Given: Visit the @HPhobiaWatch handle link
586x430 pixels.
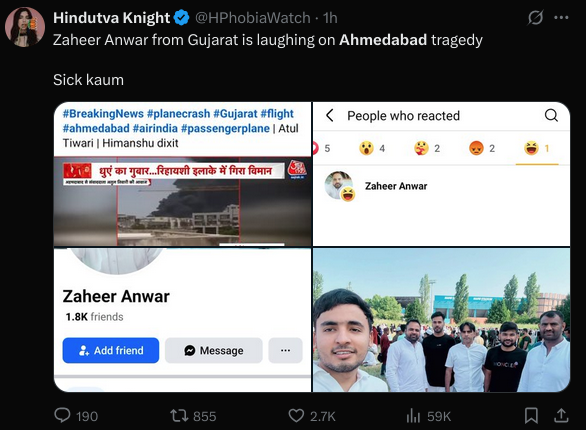Looking at the screenshot, I should 253,18.
